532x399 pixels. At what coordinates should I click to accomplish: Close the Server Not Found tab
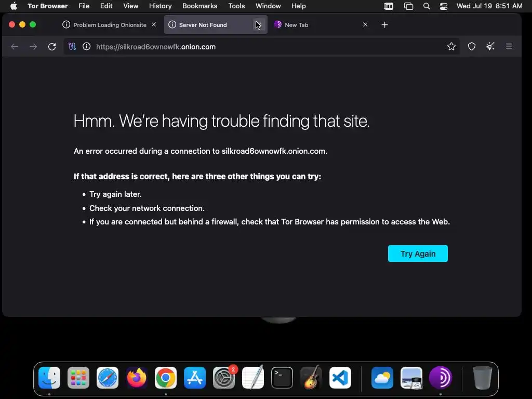coord(259,24)
